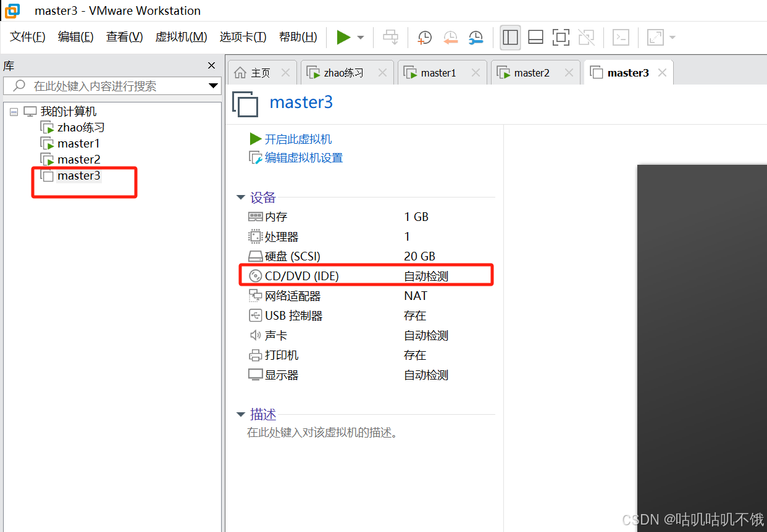Image resolution: width=767 pixels, height=532 pixels.
Task: Close the master3 tab
Action: point(662,73)
